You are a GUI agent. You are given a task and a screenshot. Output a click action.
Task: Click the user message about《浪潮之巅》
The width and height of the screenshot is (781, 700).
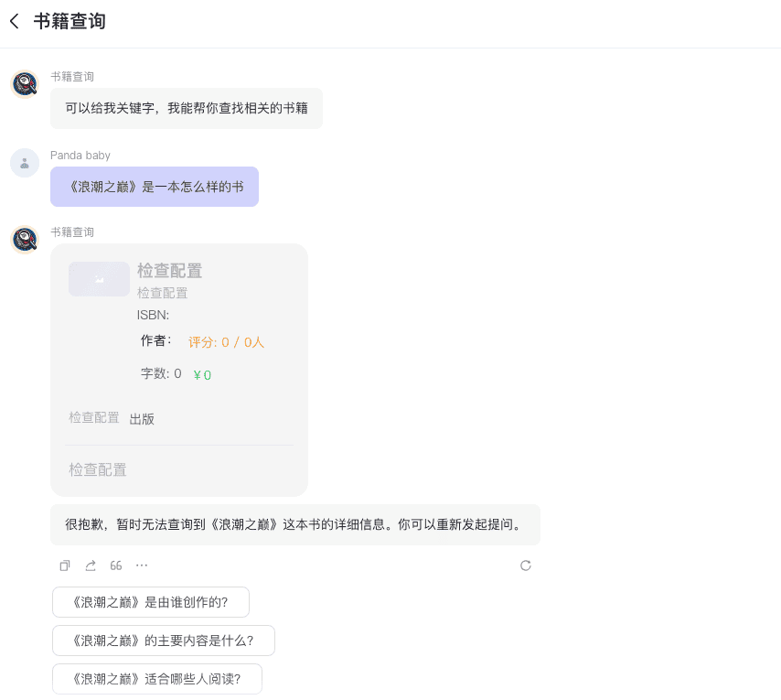point(155,187)
